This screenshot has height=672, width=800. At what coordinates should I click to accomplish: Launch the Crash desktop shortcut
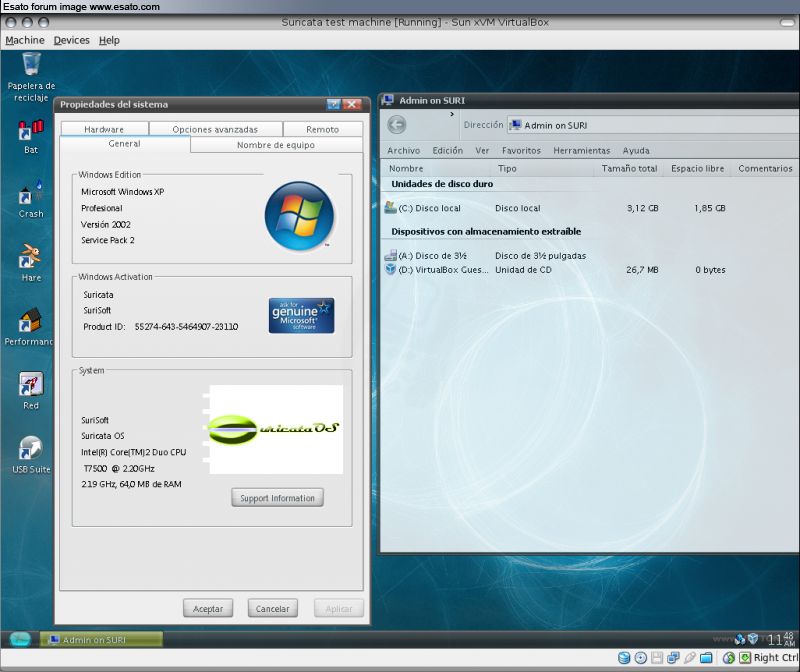pyautogui.click(x=31, y=200)
